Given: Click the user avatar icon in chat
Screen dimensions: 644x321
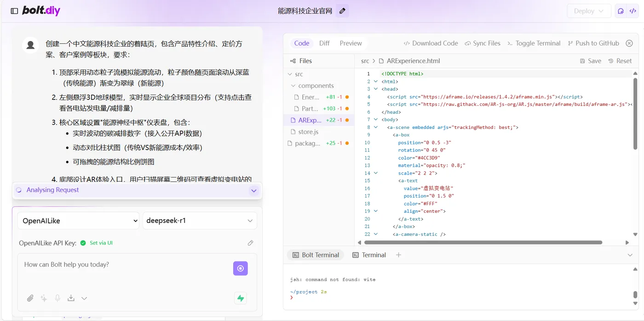Looking at the screenshot, I should pyautogui.click(x=31, y=45).
